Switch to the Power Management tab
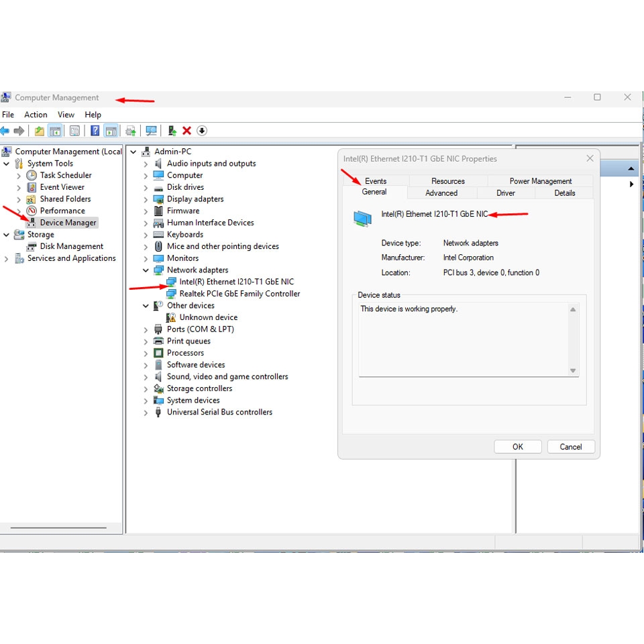Screen dimensions: 644x644 coord(541,181)
